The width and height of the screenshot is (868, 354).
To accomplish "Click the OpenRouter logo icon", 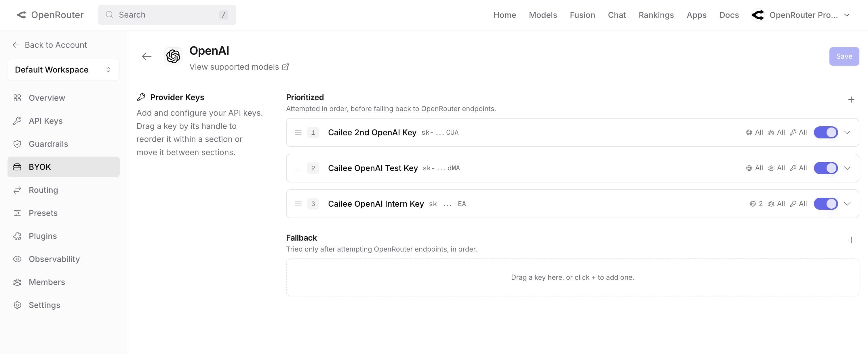I will 22,15.
